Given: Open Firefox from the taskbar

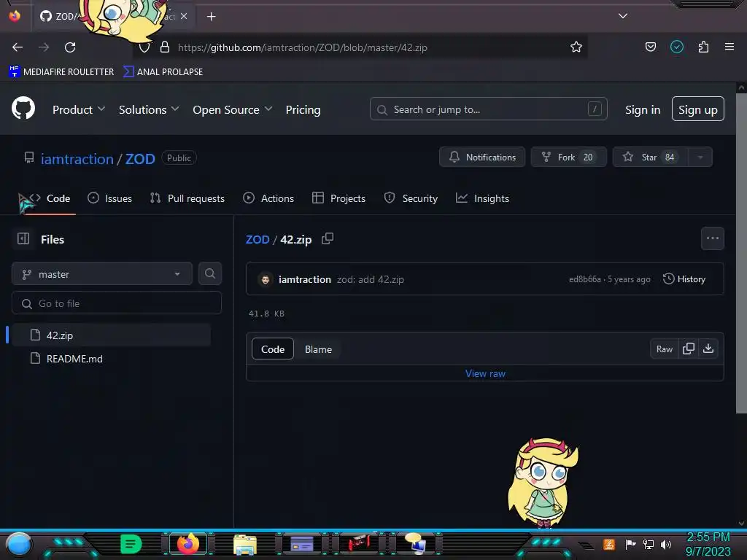Looking at the screenshot, I should pyautogui.click(x=187, y=543).
